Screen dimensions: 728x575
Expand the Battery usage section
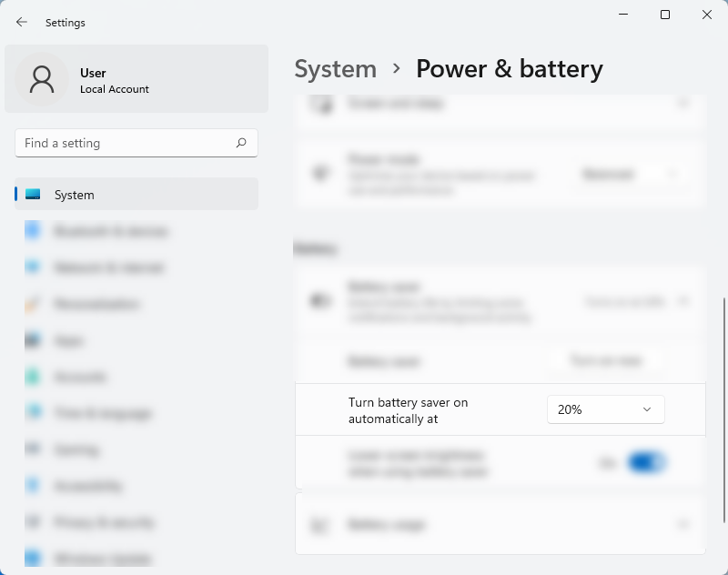point(683,524)
